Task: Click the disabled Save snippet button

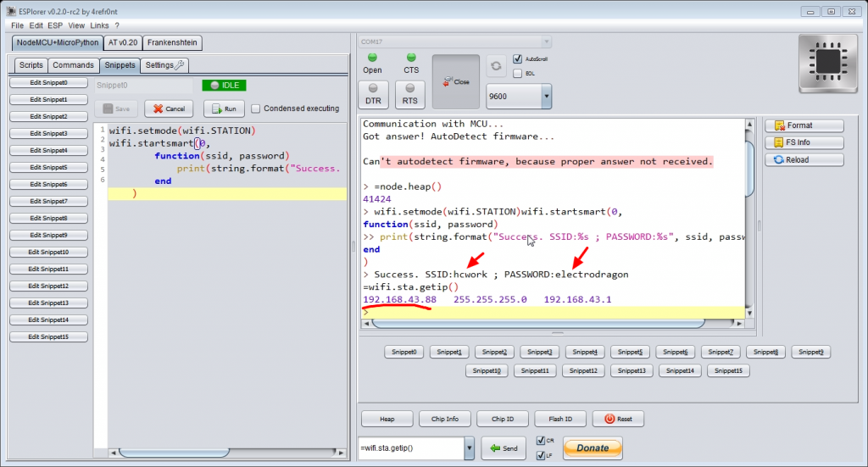Action: tap(116, 109)
